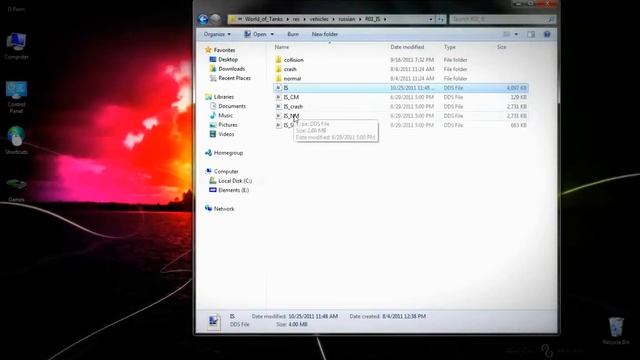
Task: Select the collision folder
Action: pos(293,60)
